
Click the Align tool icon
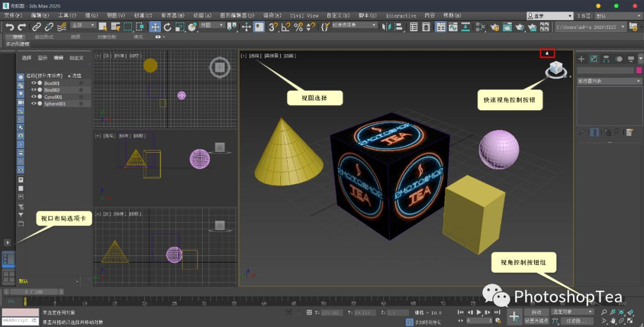point(398,27)
